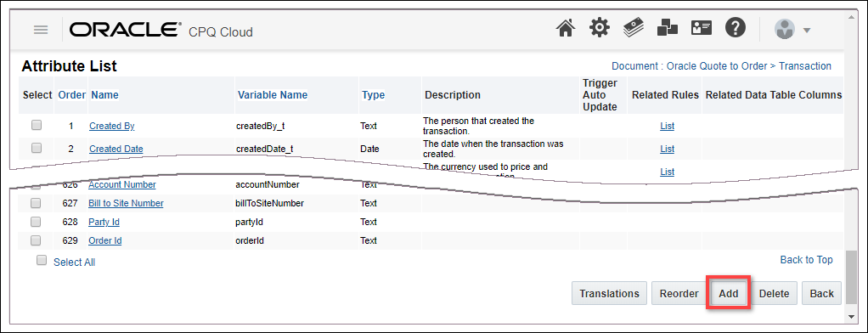This screenshot has height=333, width=868.
Task: Open the Party Id attribute link
Action: (x=104, y=222)
